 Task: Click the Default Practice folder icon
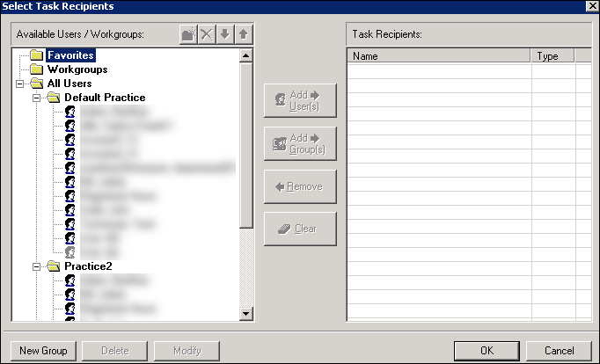pyautogui.click(x=54, y=98)
